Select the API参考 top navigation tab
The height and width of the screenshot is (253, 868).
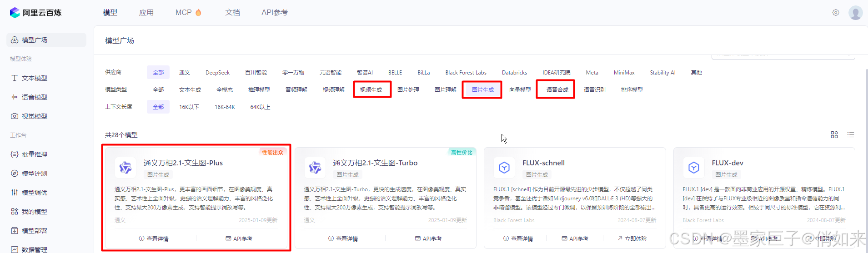(x=275, y=13)
